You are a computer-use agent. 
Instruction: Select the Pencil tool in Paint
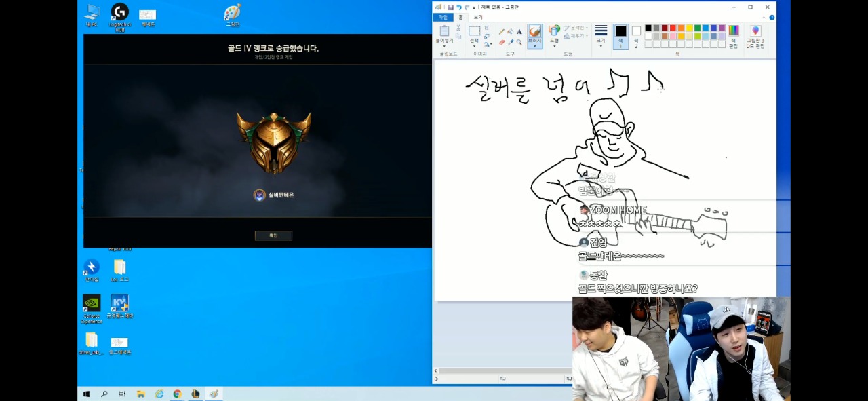point(502,32)
